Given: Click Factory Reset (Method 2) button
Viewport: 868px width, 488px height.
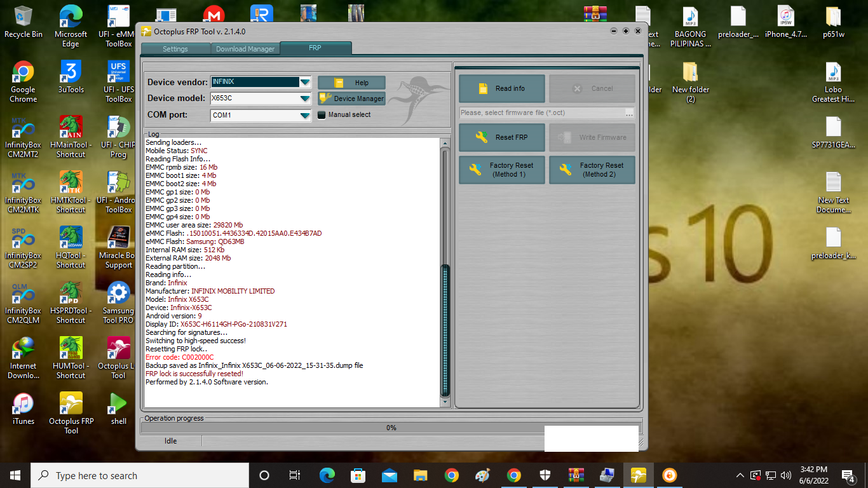Looking at the screenshot, I should coord(592,170).
